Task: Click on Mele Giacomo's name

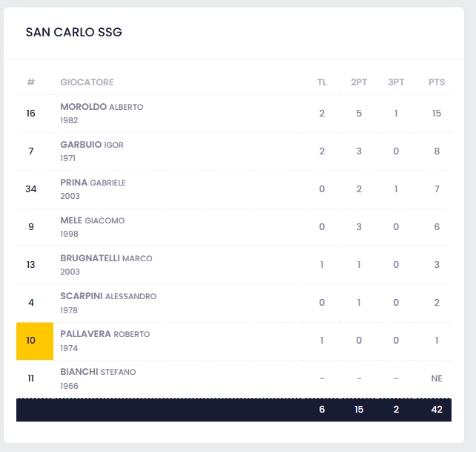Action: [x=92, y=220]
